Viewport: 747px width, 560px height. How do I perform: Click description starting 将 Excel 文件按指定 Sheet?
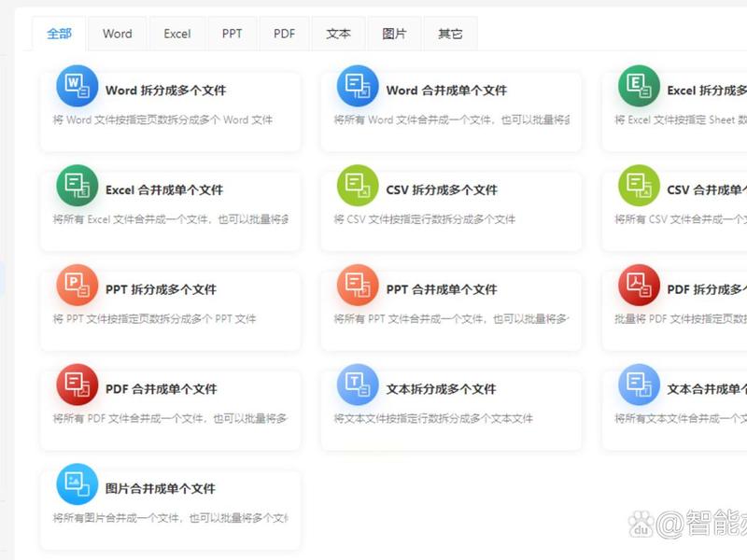(681, 120)
